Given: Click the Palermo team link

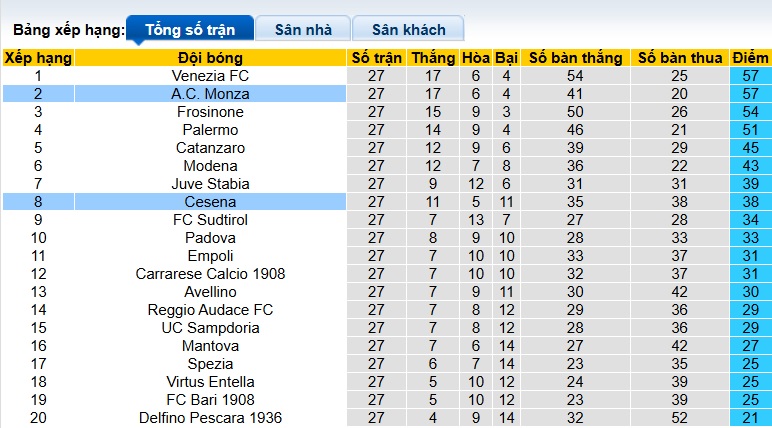Looking at the screenshot, I should click(x=210, y=130).
